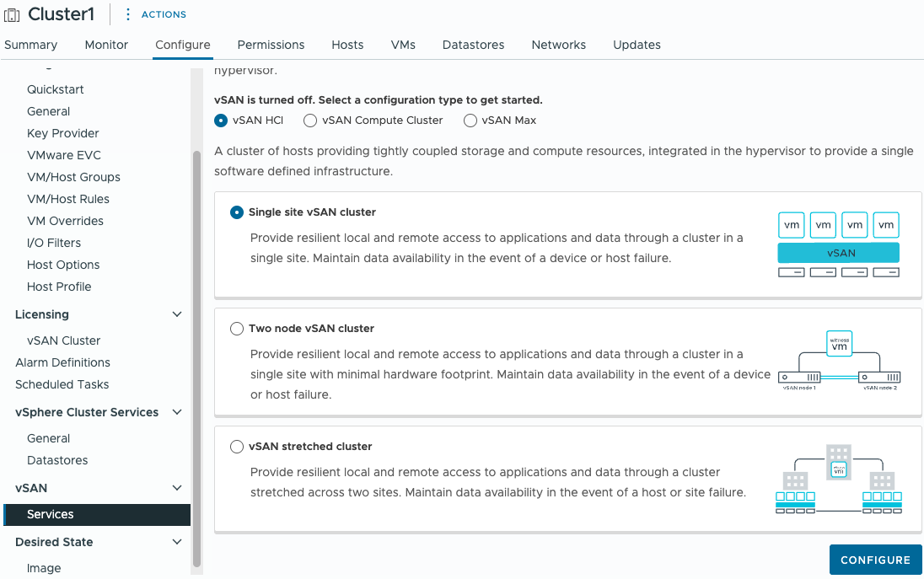Open VM/Host Rules settings

pos(68,199)
